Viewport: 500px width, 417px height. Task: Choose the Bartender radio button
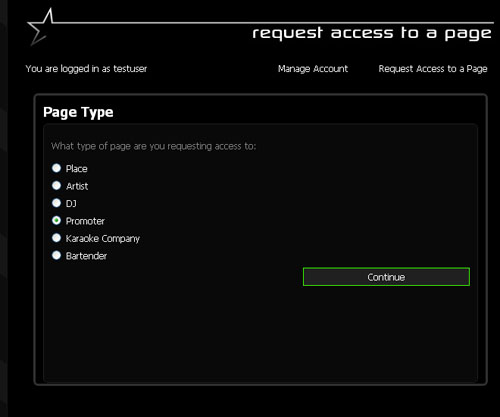[x=56, y=255]
